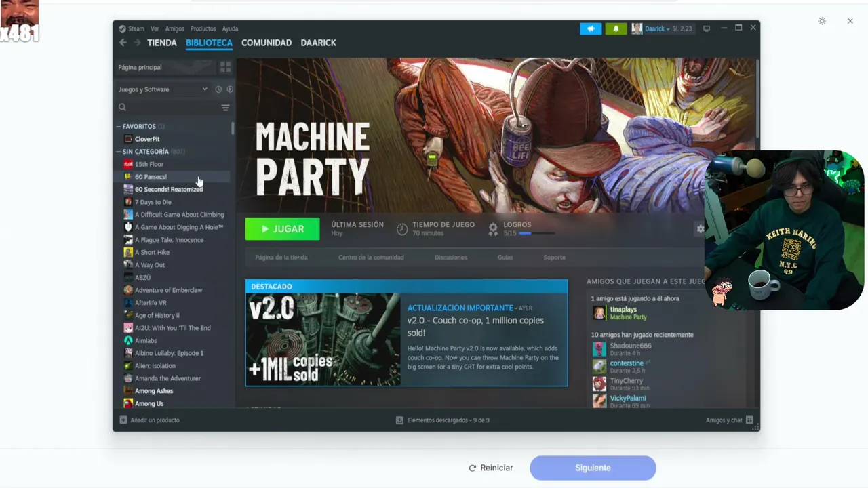This screenshot has height=488, width=868.
Task: Open conterstine friend name
Action: [x=626, y=363]
